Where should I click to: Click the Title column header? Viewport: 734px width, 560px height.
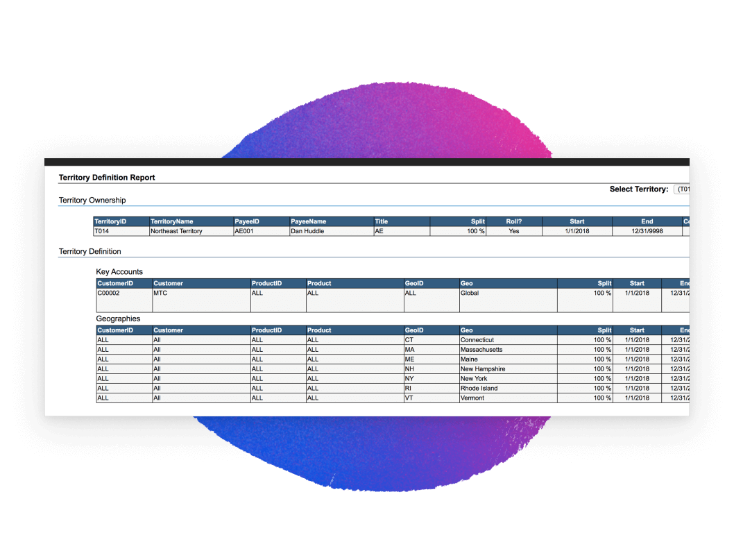402,221
